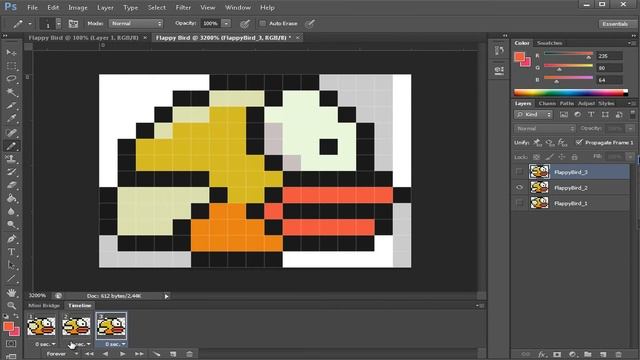
Task: Select the History Brush tool
Action: pyautogui.click(x=11, y=172)
